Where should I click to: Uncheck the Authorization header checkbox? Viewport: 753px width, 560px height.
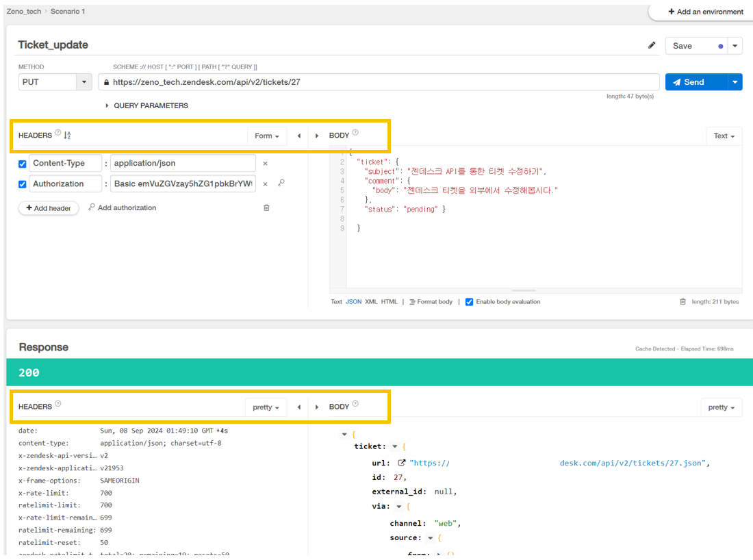click(x=22, y=184)
